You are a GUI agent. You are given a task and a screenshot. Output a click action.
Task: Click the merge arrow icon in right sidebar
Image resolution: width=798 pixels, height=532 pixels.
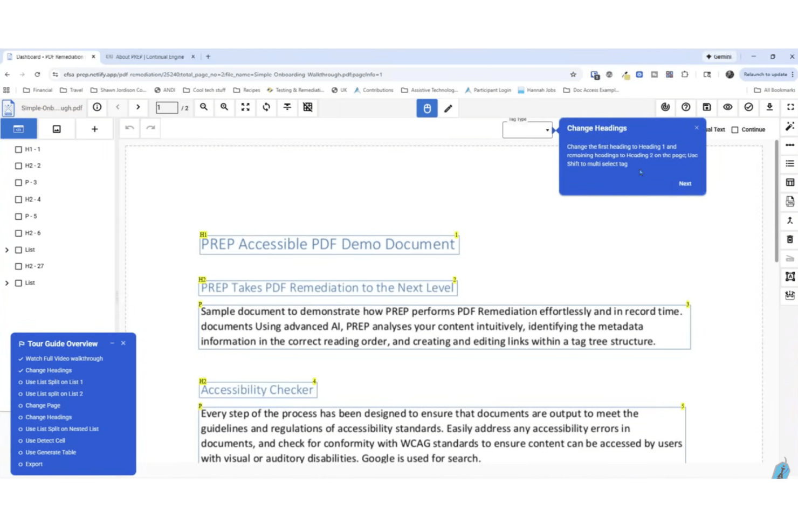pos(790,220)
